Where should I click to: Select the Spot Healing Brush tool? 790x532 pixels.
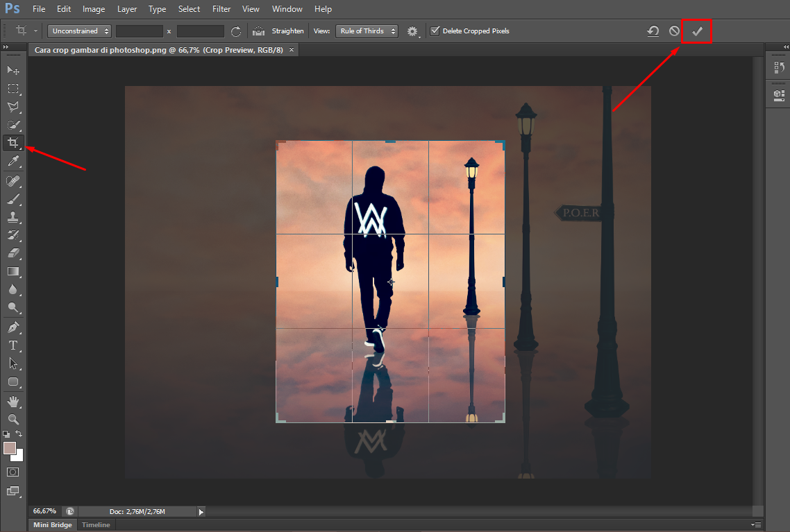pos(13,181)
